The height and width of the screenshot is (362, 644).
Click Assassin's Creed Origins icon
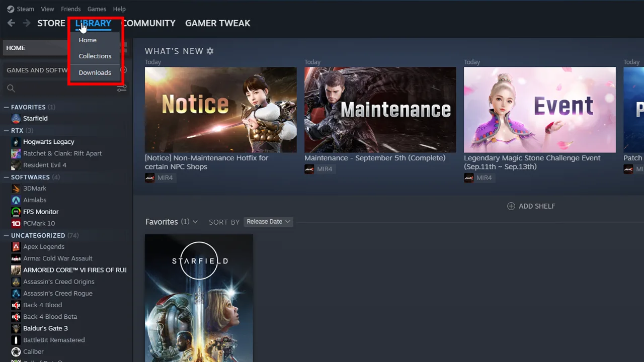[16, 282]
